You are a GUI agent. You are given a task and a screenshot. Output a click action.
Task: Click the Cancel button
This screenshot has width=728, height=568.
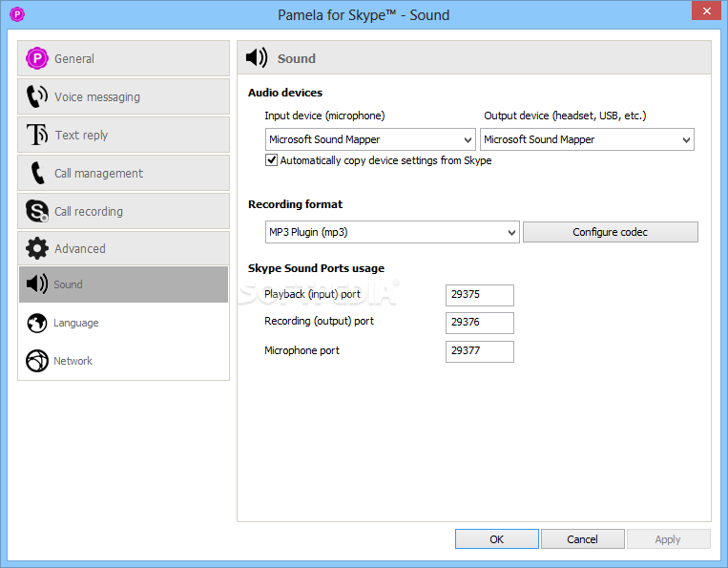pos(582,539)
